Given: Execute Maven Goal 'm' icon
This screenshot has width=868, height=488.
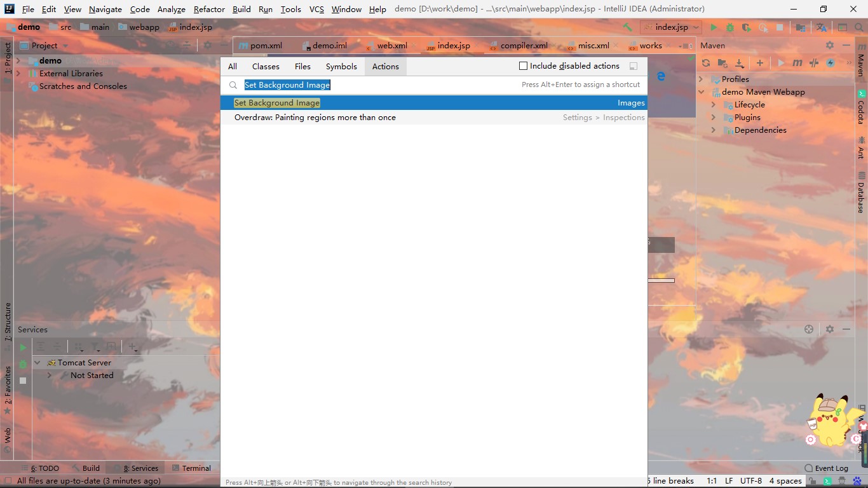Looking at the screenshot, I should tap(797, 63).
